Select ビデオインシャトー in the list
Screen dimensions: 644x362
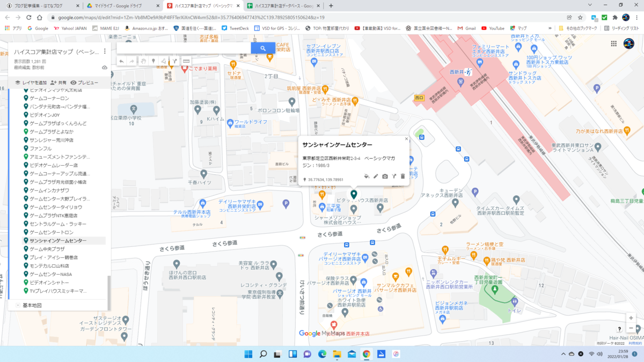pyautogui.click(x=49, y=282)
